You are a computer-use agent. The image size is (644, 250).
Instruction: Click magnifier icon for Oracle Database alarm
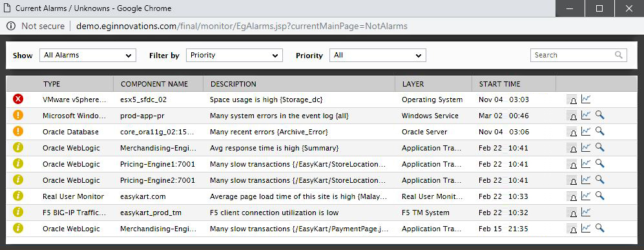(600, 131)
